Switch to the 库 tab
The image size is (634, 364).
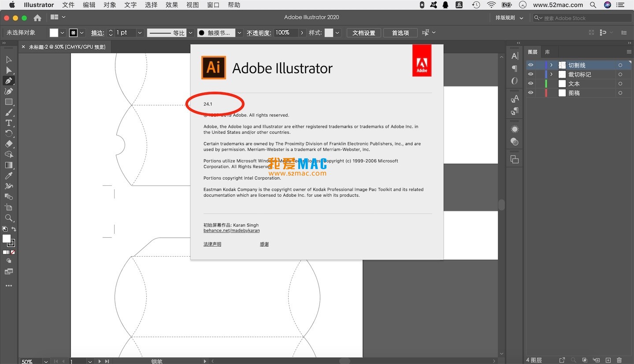pos(547,51)
